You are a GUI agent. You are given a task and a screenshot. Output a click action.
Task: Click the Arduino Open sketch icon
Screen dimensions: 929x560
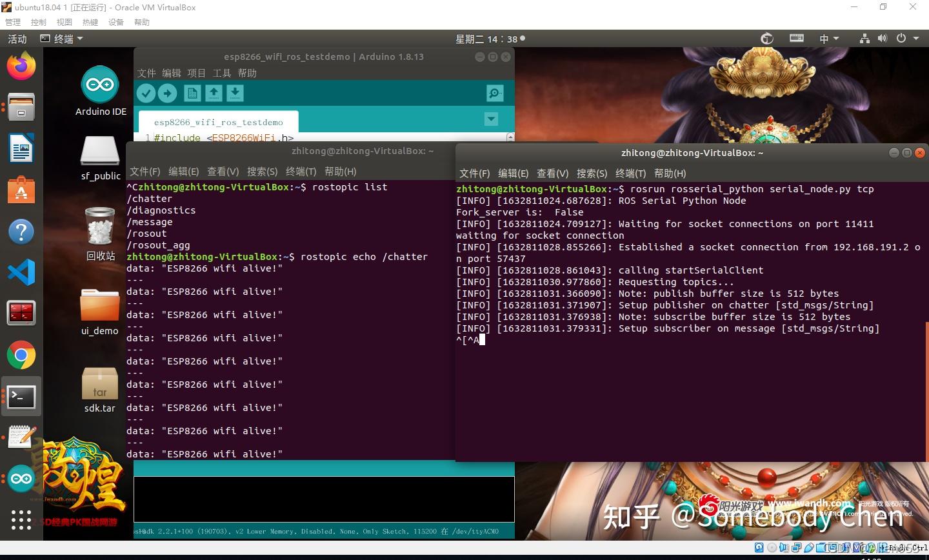click(214, 94)
